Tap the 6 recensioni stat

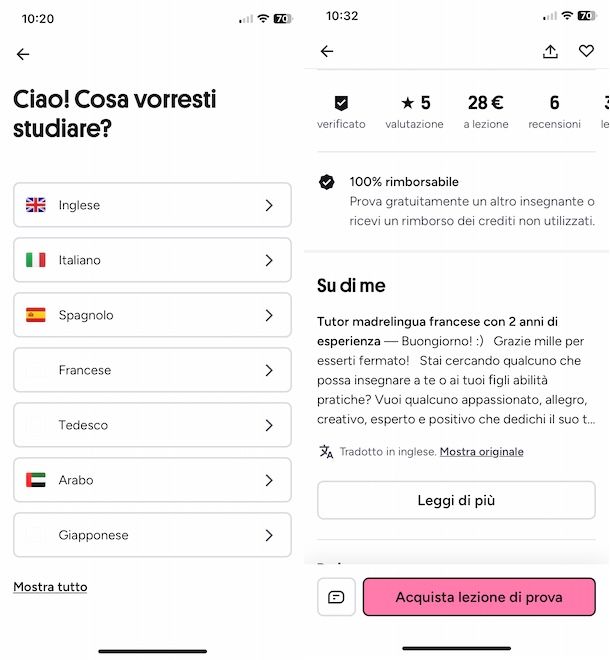pyautogui.click(x=554, y=112)
